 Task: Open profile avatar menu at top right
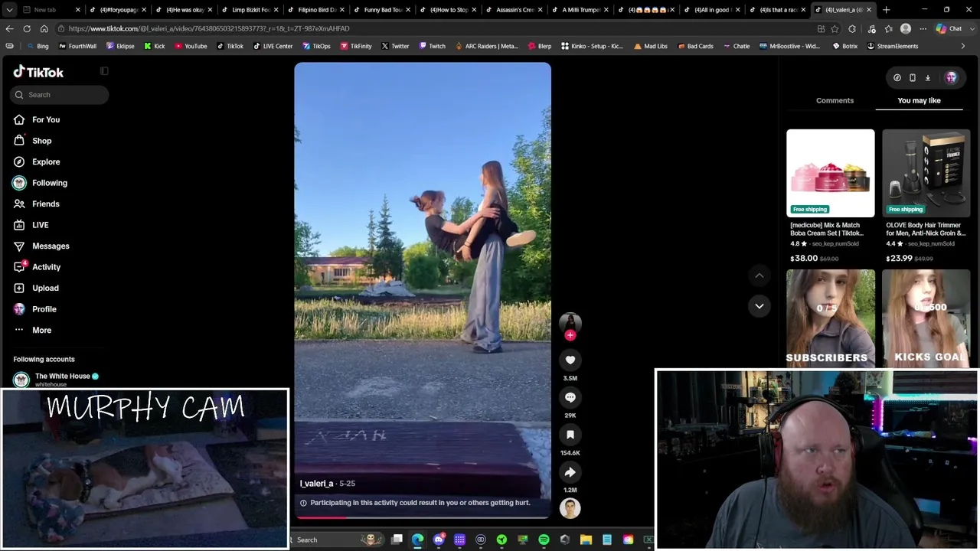[x=951, y=77]
